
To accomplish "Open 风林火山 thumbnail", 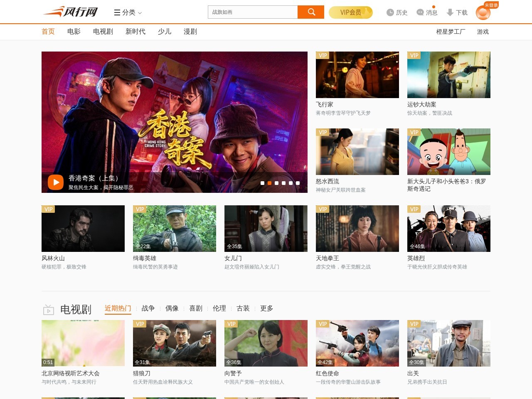I will (x=83, y=229).
